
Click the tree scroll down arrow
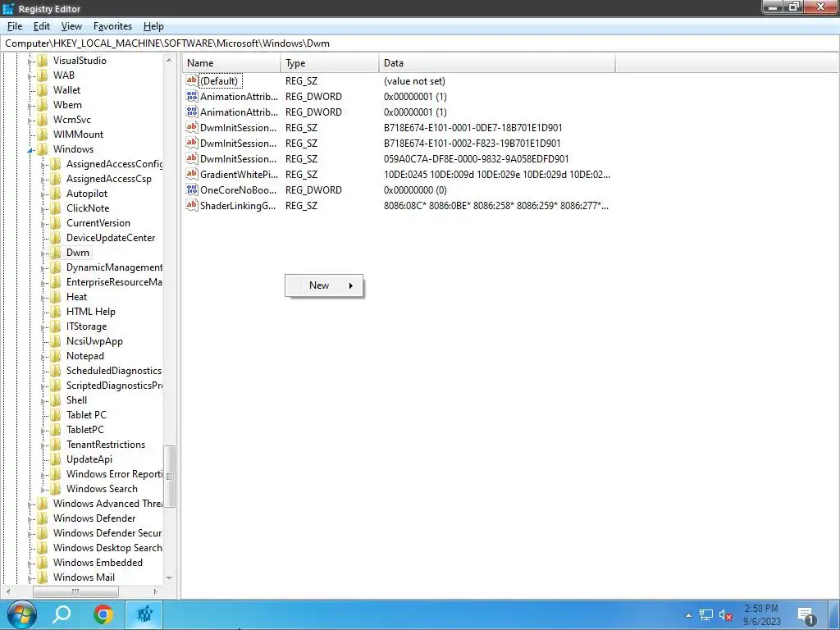point(169,578)
